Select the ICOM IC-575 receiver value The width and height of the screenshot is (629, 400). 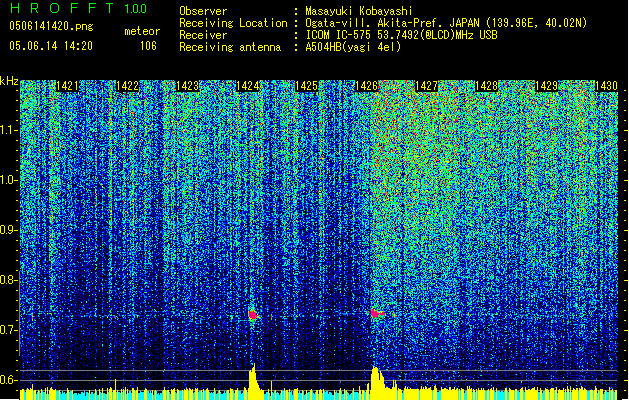click(x=401, y=35)
